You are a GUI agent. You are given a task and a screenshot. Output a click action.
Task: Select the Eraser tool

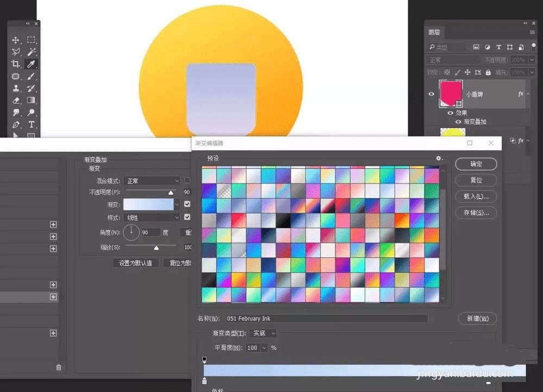pyautogui.click(x=16, y=100)
